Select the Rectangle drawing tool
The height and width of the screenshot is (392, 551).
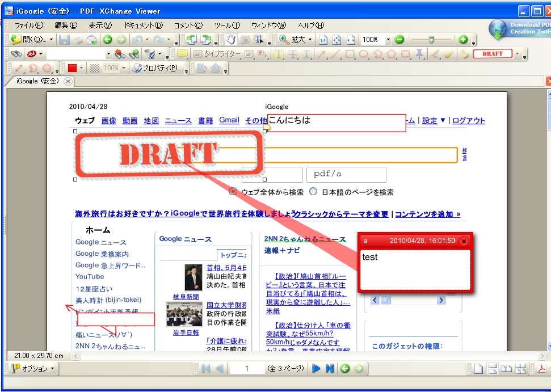pos(350,54)
